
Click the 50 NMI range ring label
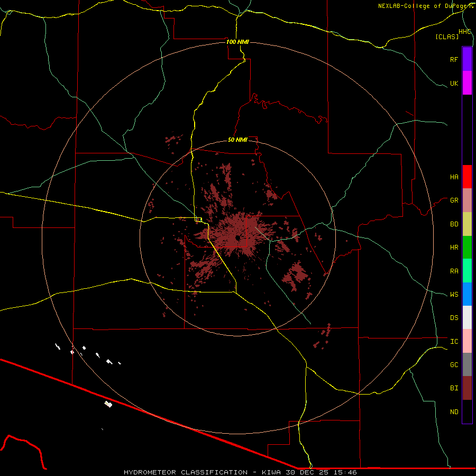click(237, 140)
